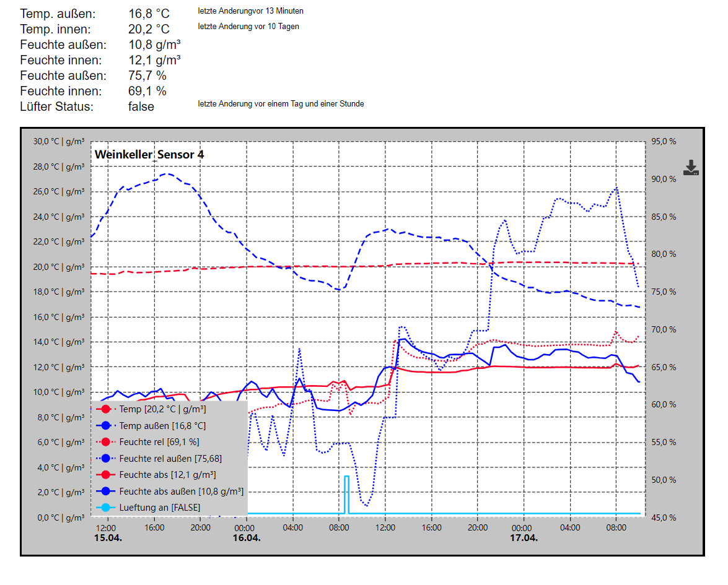The image size is (728, 585).
Task: Click the text letzte Änderung vor 10 Tagen
Action: (248, 27)
